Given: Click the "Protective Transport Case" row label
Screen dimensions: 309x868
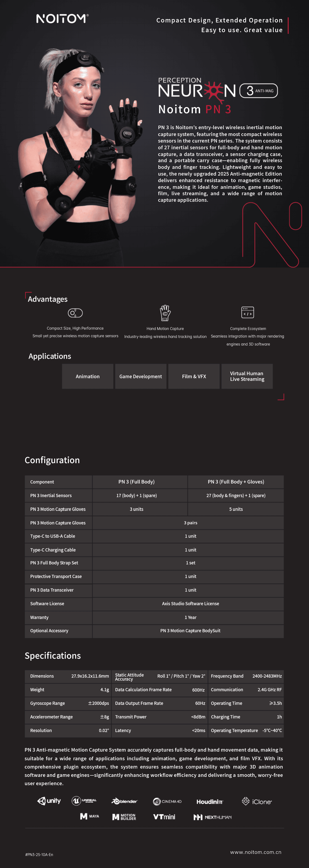Looking at the screenshot, I should click(56, 576).
